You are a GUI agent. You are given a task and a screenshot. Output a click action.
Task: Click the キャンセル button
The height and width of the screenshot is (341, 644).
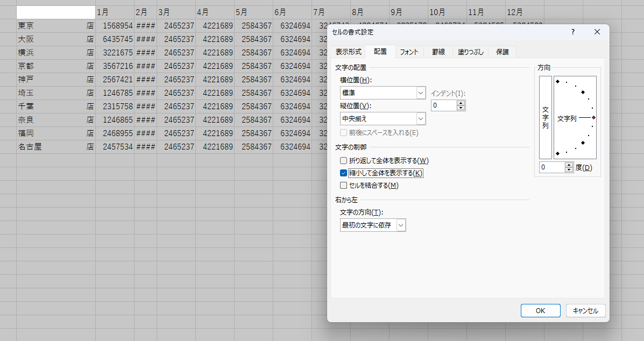(585, 310)
